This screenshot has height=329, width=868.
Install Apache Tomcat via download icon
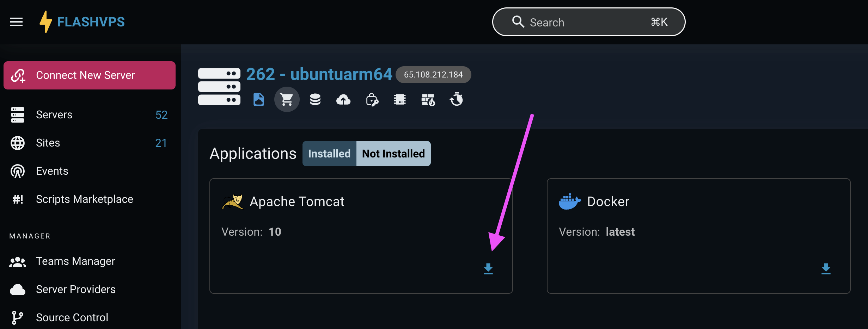[x=488, y=269]
